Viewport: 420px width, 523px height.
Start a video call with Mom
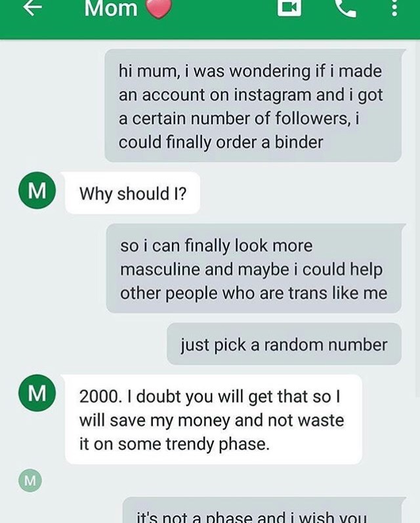[x=289, y=7]
